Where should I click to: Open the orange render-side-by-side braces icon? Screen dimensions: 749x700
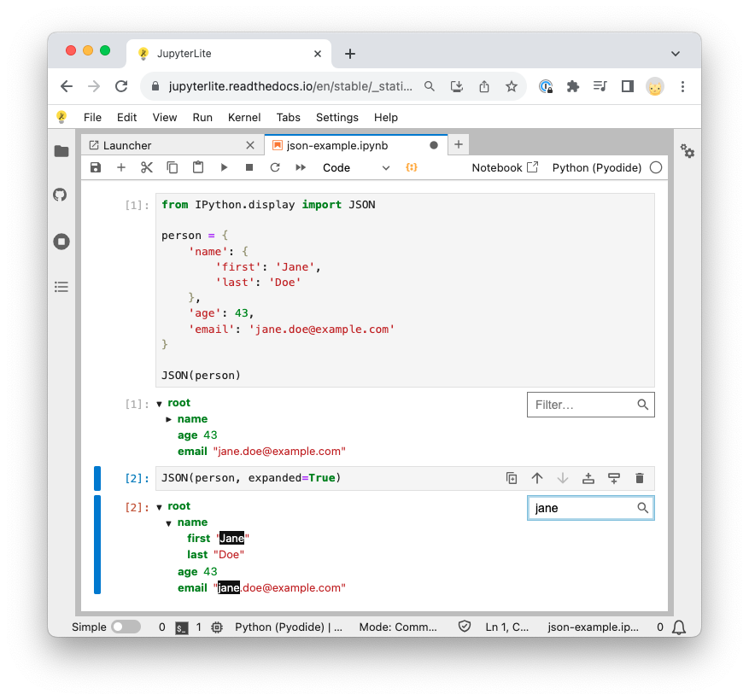412,167
